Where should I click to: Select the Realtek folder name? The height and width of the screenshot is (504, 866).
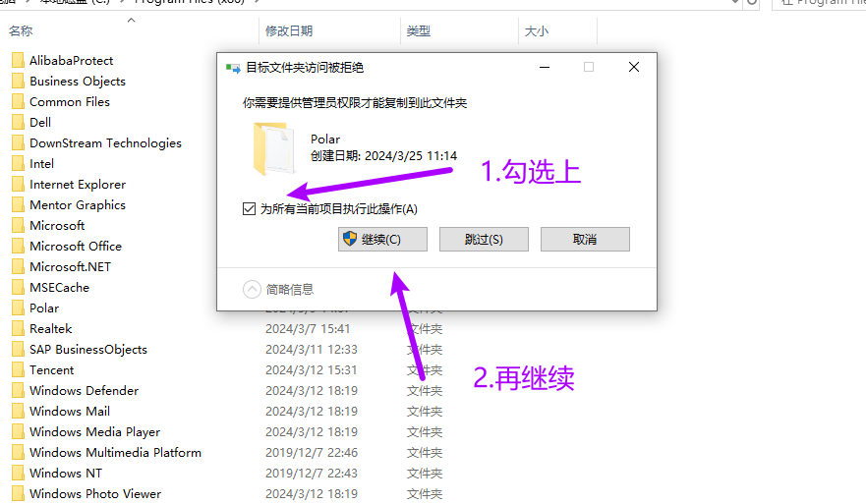tap(51, 328)
